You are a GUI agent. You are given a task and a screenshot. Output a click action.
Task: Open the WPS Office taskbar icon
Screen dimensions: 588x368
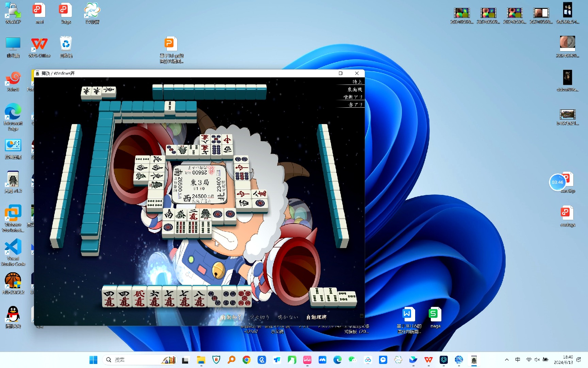[428, 360]
